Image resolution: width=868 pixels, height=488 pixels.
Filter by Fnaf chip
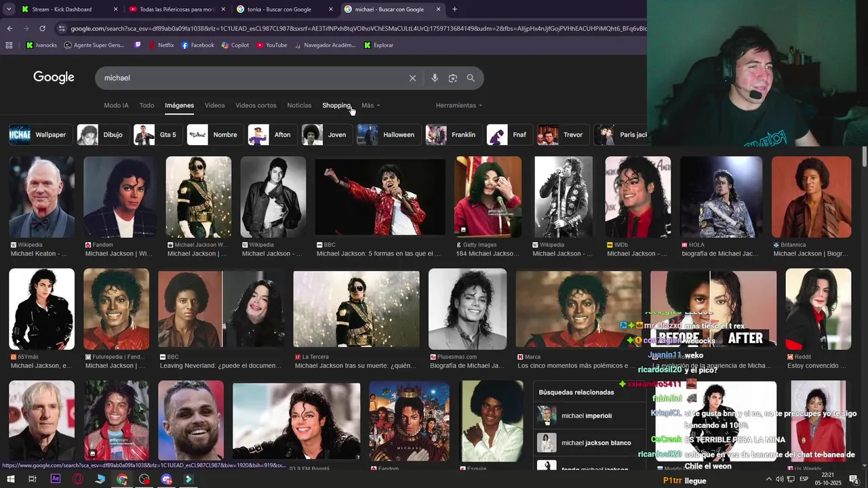(x=509, y=135)
